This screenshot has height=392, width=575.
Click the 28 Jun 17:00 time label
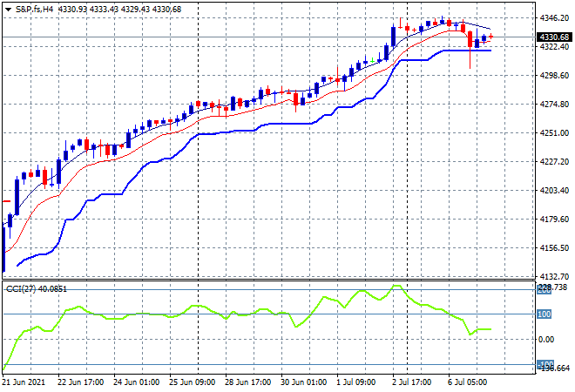pos(248,382)
